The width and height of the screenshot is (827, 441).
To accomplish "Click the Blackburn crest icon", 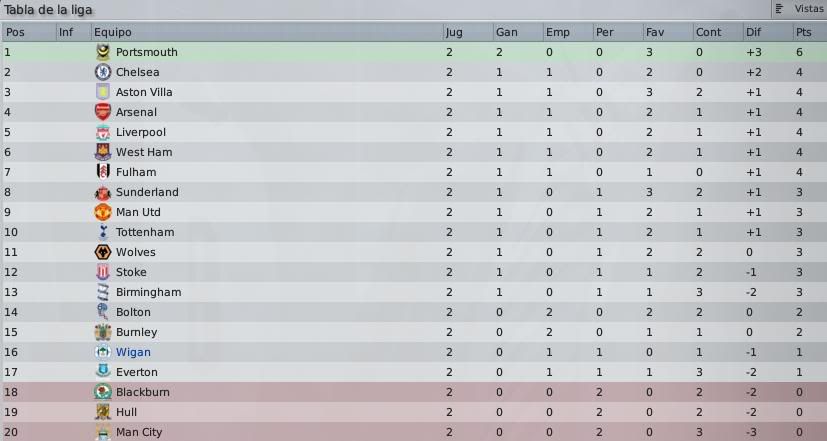I will click(103, 392).
